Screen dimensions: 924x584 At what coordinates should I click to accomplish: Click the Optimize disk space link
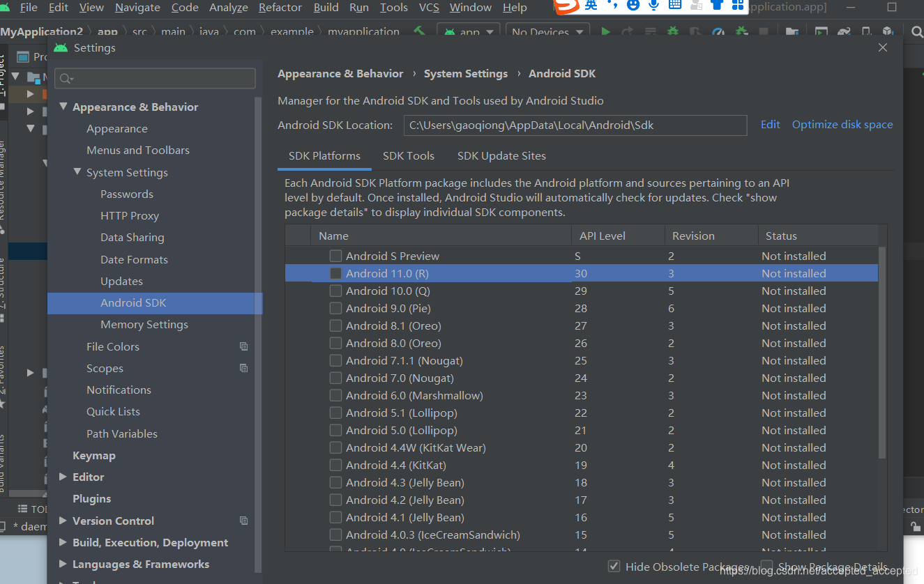coord(842,124)
